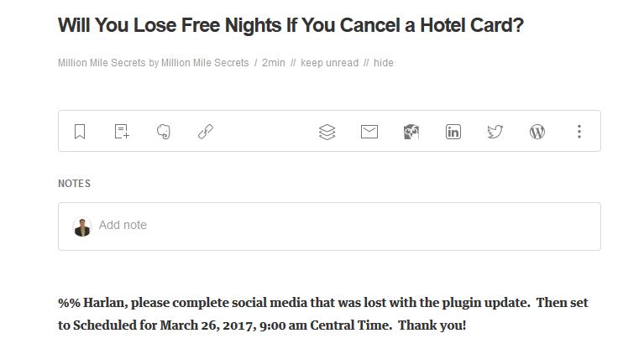Image resolution: width=644 pixels, height=354 pixels.
Task: Save article to a board icon
Action: point(122,131)
